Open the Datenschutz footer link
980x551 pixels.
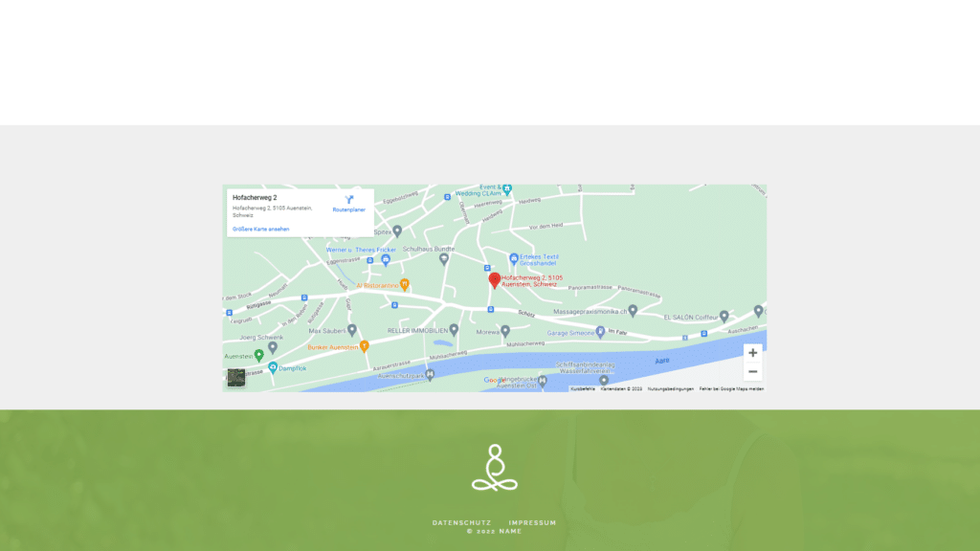pos(461,522)
